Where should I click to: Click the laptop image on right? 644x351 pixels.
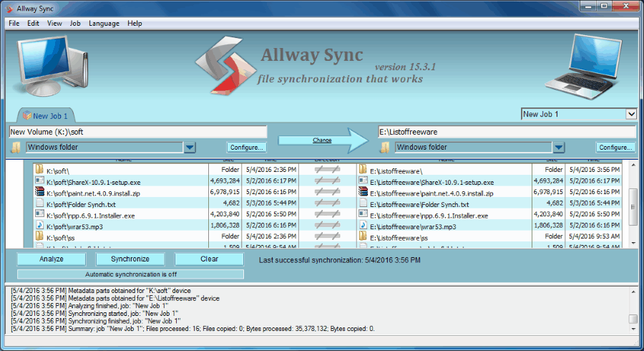(584, 67)
